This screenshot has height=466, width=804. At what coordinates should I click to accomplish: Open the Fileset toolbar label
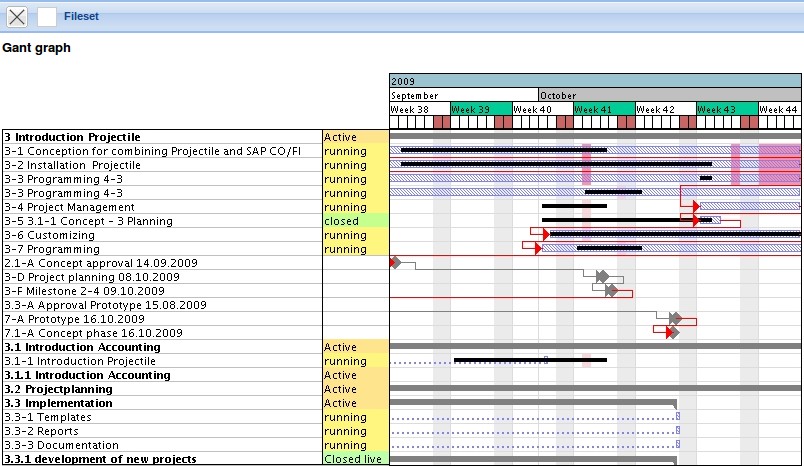81,17
